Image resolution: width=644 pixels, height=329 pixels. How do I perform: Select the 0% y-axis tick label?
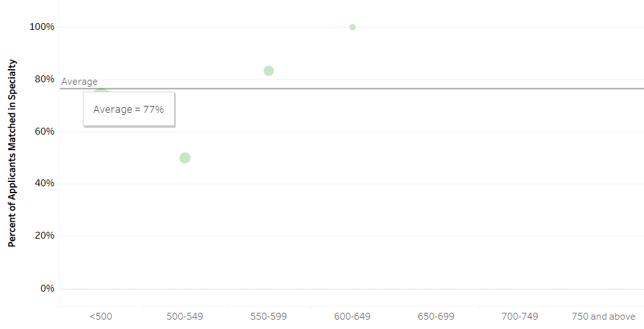coord(47,288)
